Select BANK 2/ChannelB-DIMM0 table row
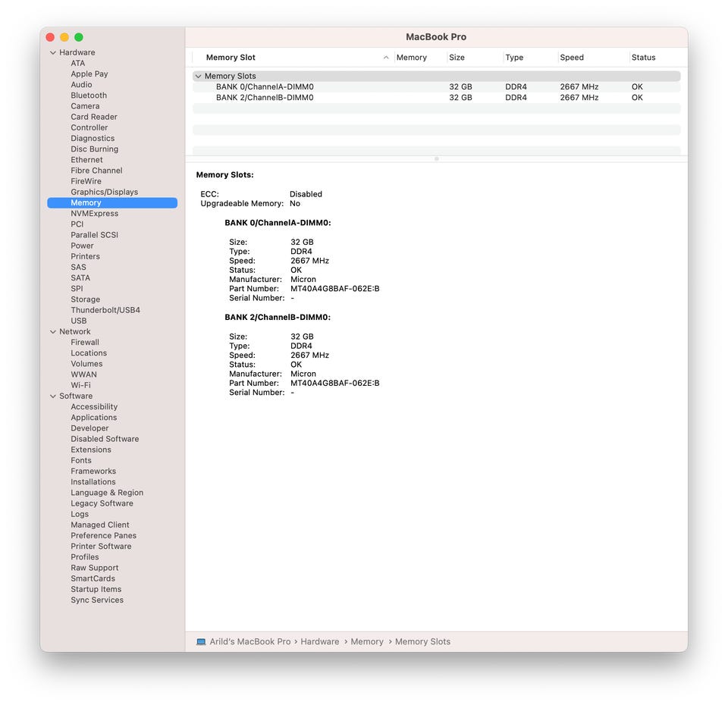728x705 pixels. pos(437,98)
